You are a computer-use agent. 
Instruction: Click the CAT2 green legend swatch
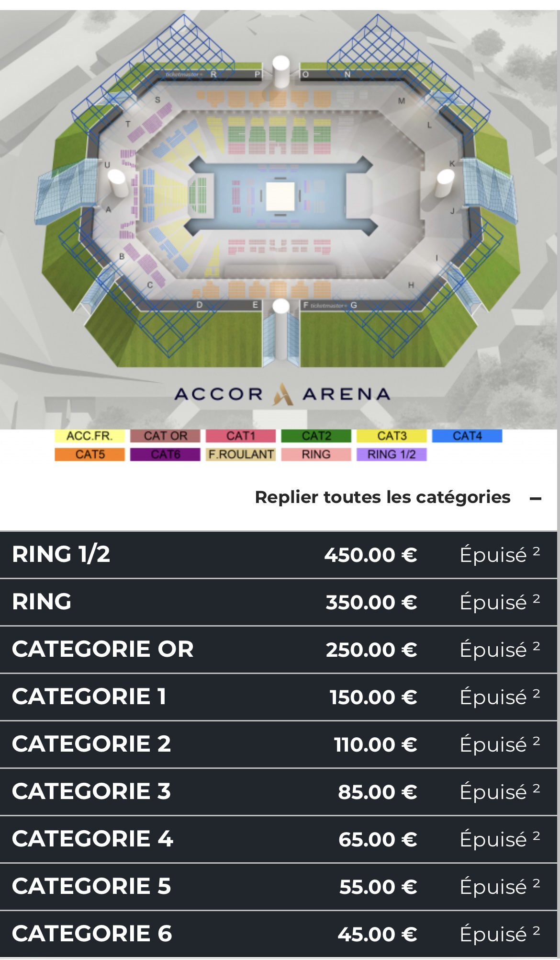tap(316, 436)
